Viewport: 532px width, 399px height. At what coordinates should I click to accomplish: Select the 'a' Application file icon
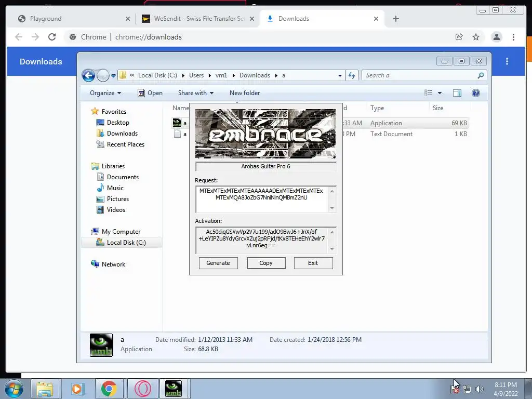coord(177,123)
